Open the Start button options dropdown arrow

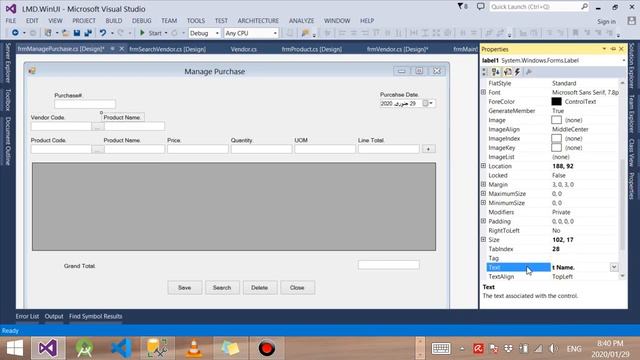(x=166, y=33)
